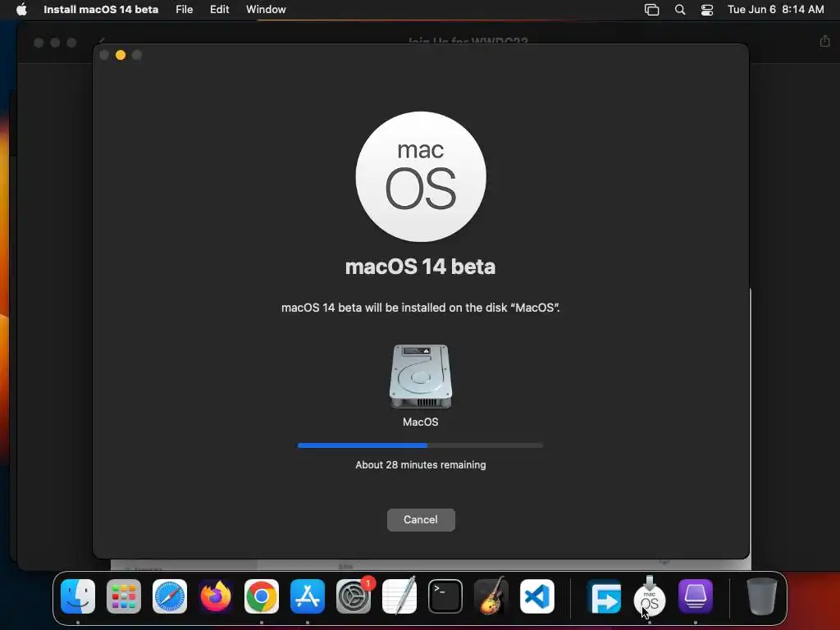Launch Safari from the Dock
The image size is (840, 630).
[170, 596]
